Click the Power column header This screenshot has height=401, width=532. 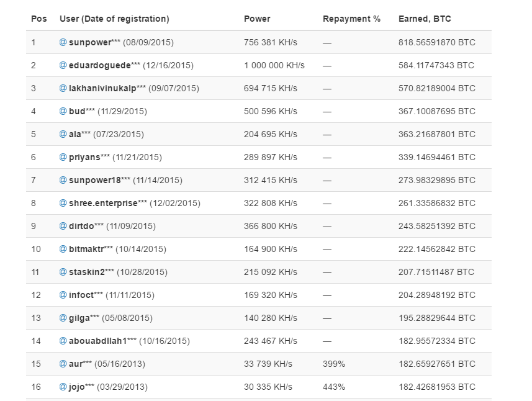click(x=257, y=19)
